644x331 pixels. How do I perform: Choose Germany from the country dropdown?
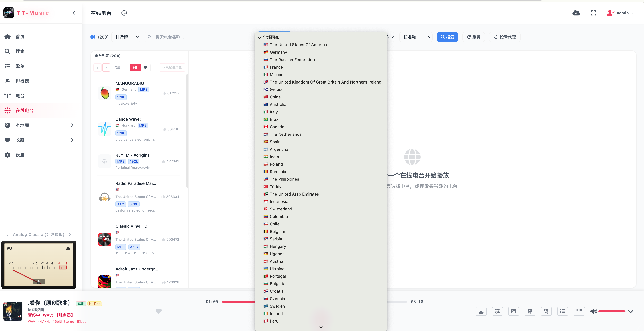321,52
